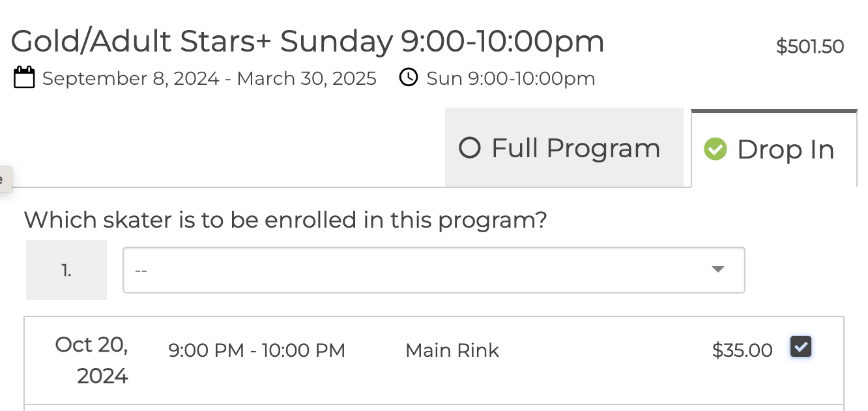
Task: Click the checkmark inside the Oct 20 checkbox
Action: click(x=800, y=346)
